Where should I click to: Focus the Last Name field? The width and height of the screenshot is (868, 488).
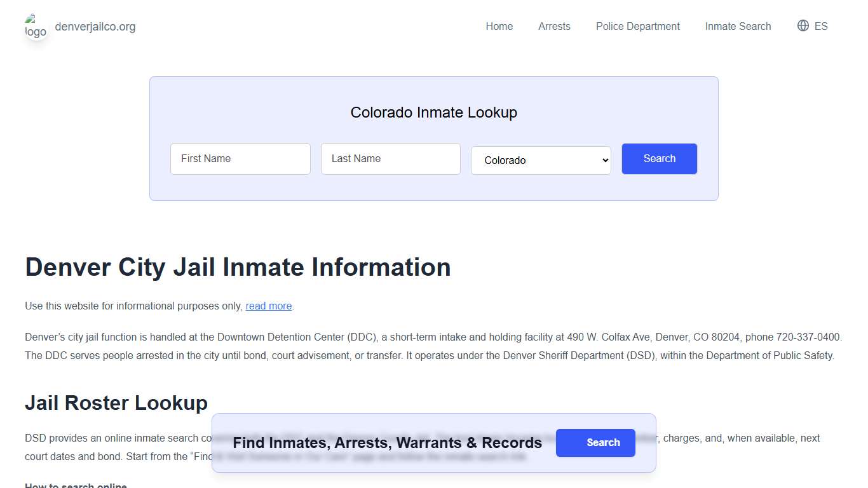tap(391, 159)
